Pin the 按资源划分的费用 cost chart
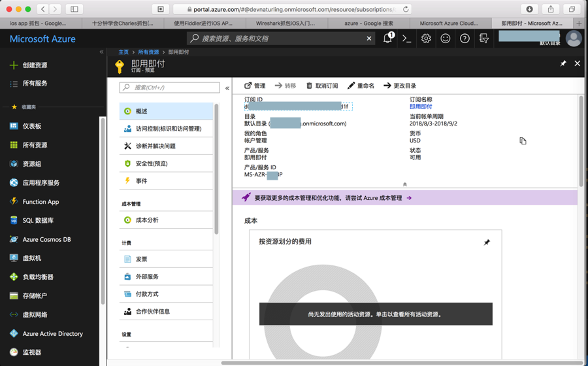The image size is (588, 366). pos(487,242)
